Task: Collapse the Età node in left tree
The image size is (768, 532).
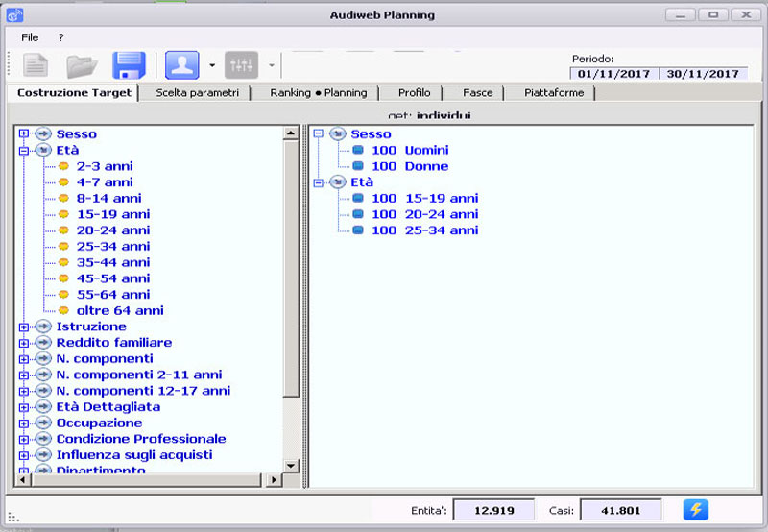Action: click(x=24, y=151)
